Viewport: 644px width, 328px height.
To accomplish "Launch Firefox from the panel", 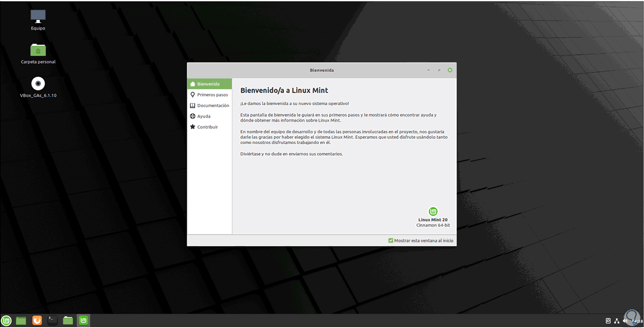I will pyautogui.click(x=37, y=320).
